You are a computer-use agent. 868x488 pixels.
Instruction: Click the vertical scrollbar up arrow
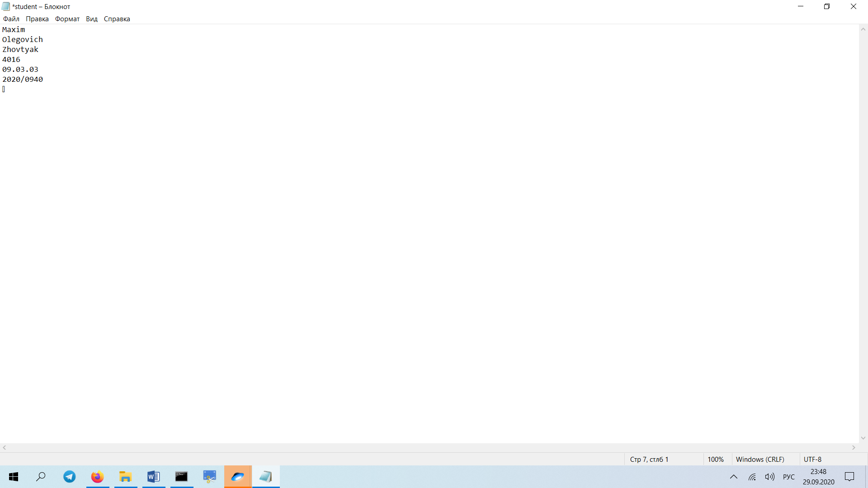coord(863,29)
